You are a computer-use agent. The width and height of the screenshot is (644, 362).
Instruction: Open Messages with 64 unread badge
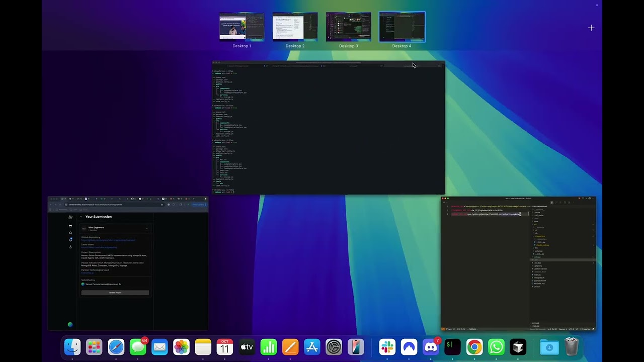coord(138,347)
